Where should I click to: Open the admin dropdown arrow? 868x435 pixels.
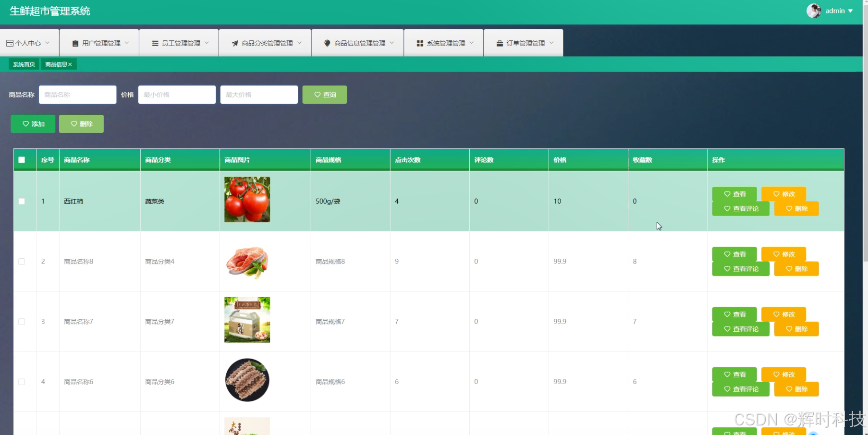[x=850, y=11]
